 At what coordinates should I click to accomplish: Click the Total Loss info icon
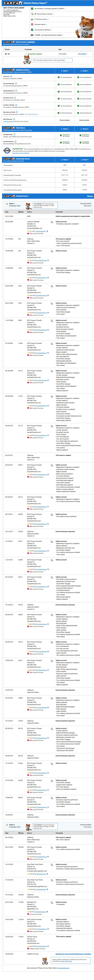point(11,76)
